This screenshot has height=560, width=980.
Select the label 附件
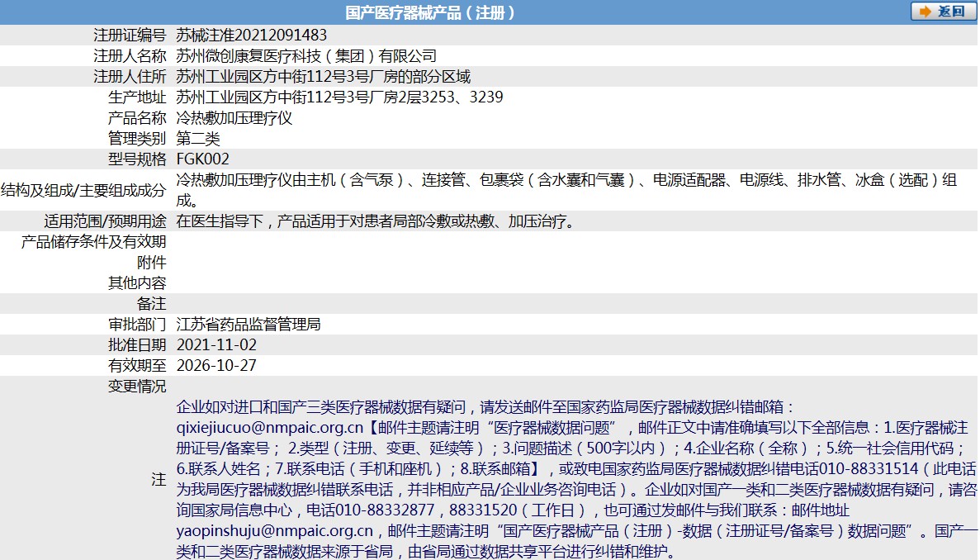151,262
